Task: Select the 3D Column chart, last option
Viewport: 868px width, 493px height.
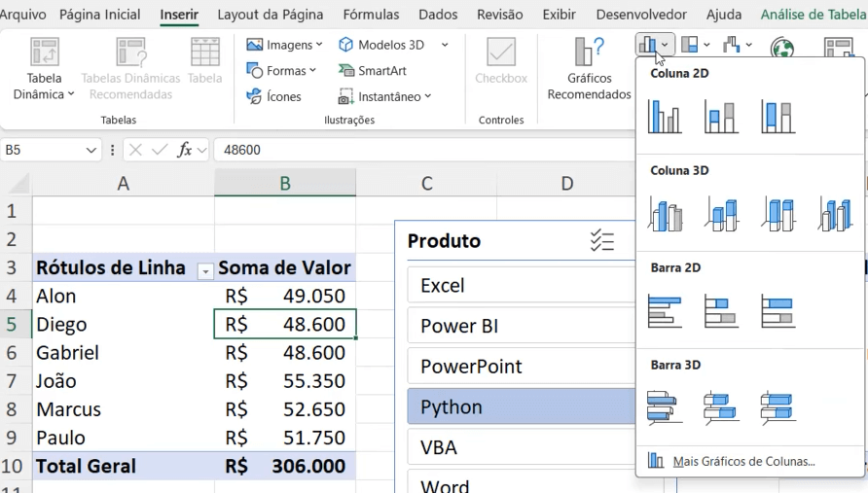Action: [835, 214]
